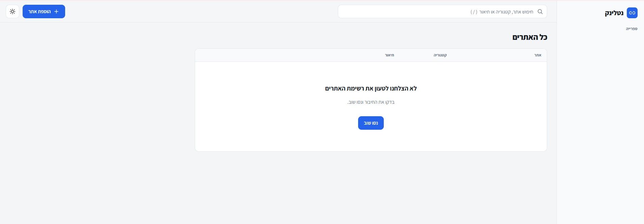Screen dimensions: 644x224
Task: Focus the site search input field
Action: pyautogui.click(x=442, y=11)
